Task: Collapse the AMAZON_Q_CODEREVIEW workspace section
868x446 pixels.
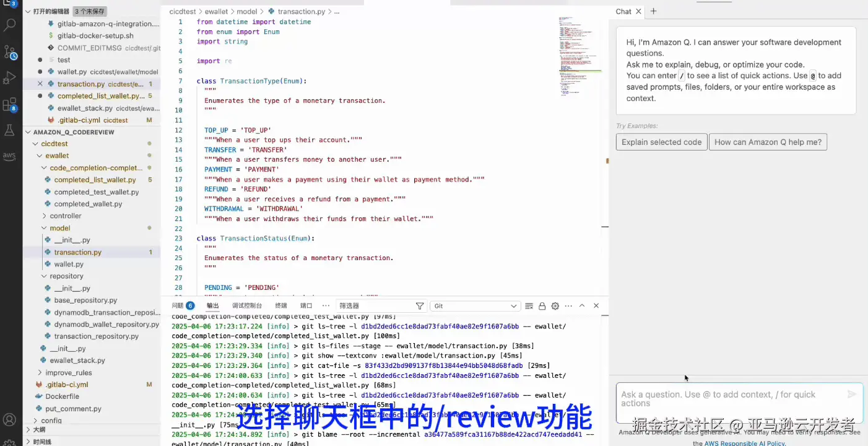Action: click(28, 132)
